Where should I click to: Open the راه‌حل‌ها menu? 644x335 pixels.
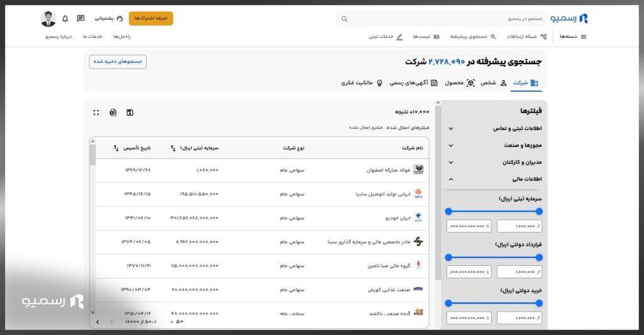pyautogui.click(x=122, y=36)
